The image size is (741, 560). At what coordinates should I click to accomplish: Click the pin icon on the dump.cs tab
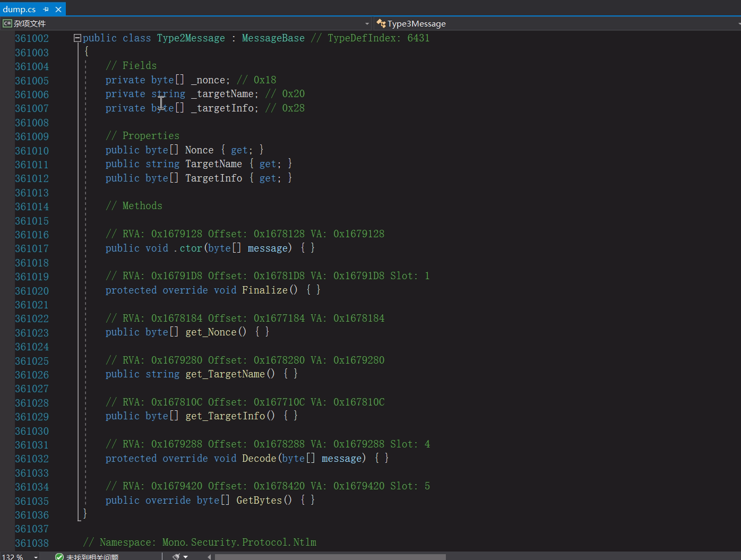[x=46, y=9]
